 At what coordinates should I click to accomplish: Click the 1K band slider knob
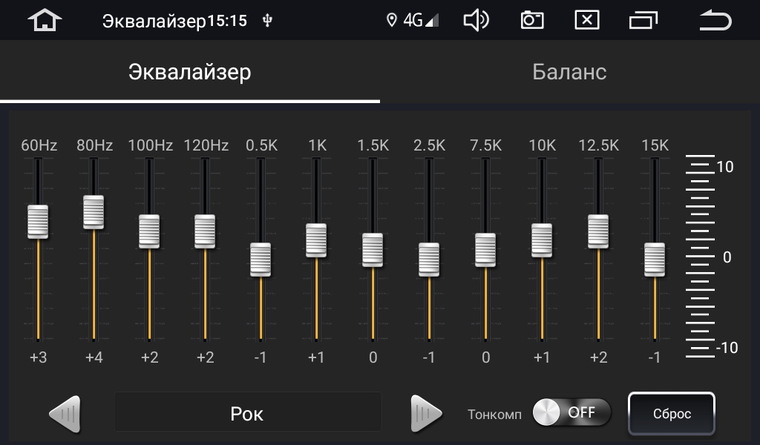[317, 240]
